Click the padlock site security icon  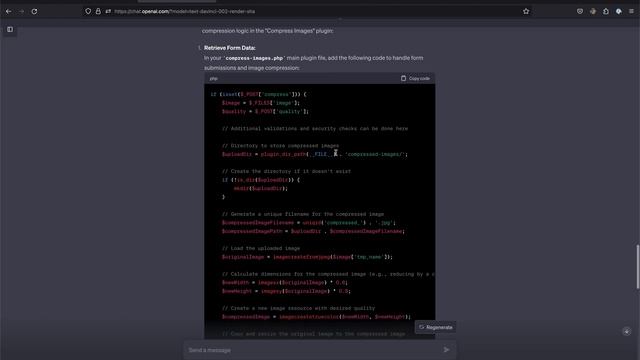tap(98, 11)
